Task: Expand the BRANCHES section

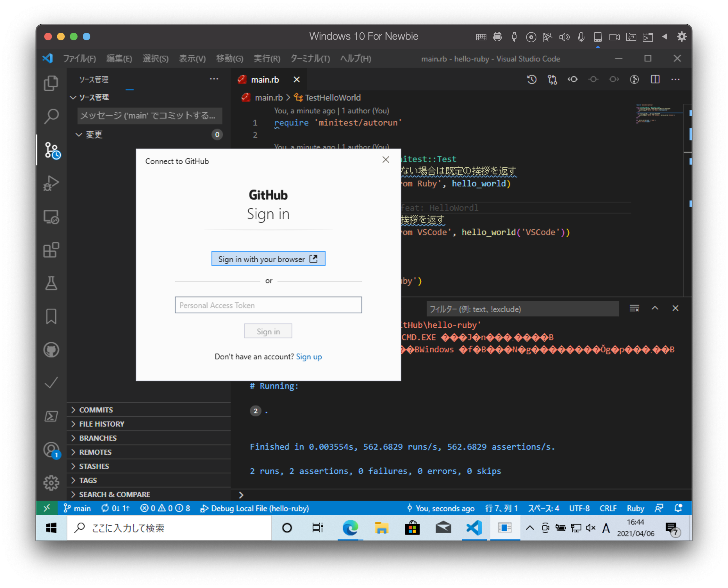Action: (x=98, y=438)
